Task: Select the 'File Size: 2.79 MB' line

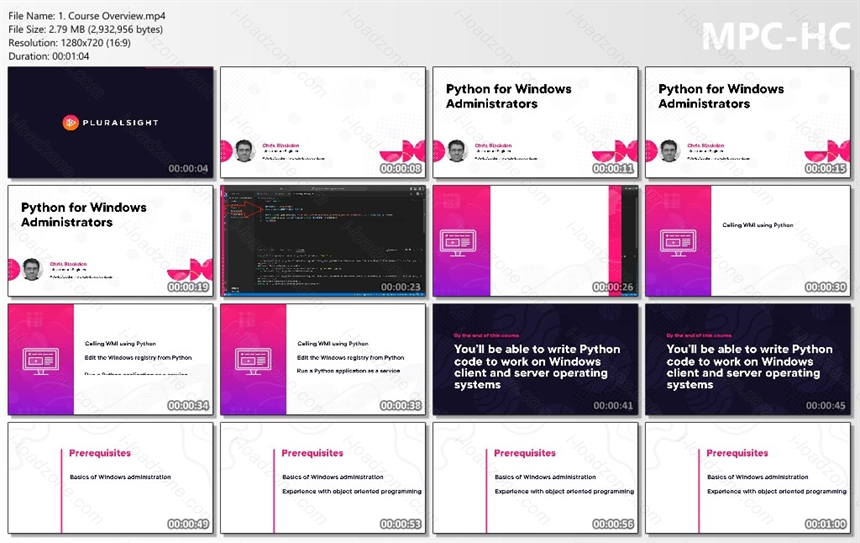Action: coord(86,30)
